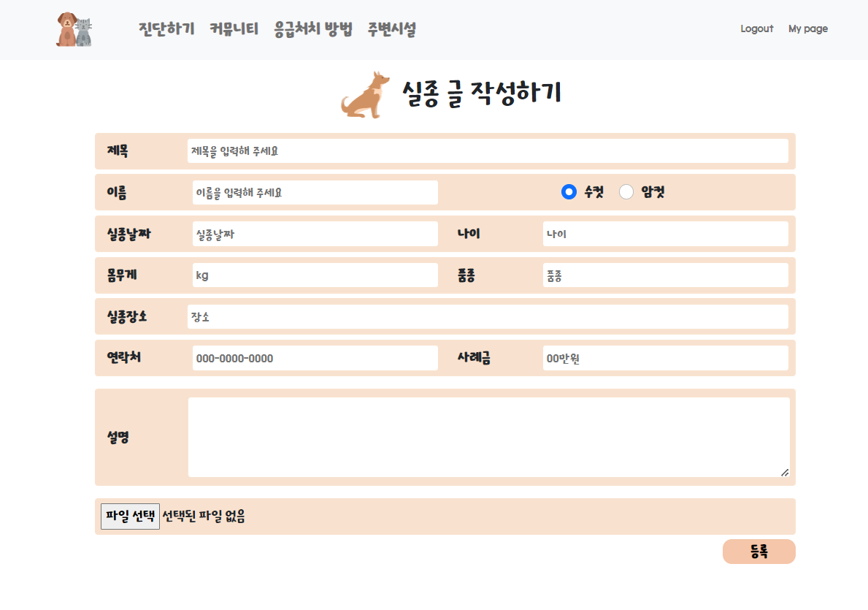Open the 주변시설 menu
The image size is (868, 610).
[x=391, y=29]
